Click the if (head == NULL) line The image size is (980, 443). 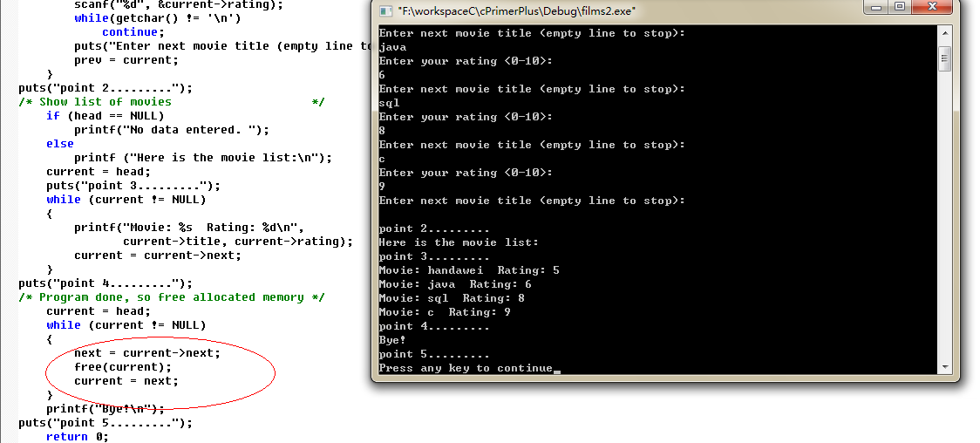click(105, 116)
